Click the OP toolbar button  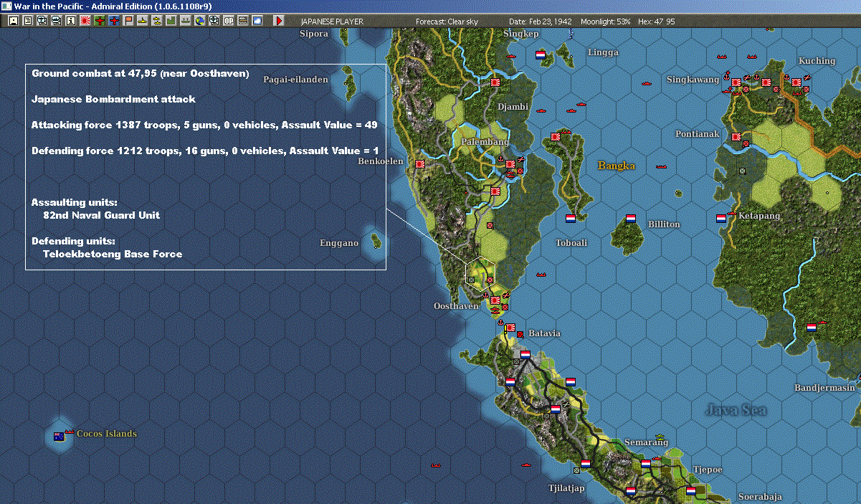(x=229, y=21)
